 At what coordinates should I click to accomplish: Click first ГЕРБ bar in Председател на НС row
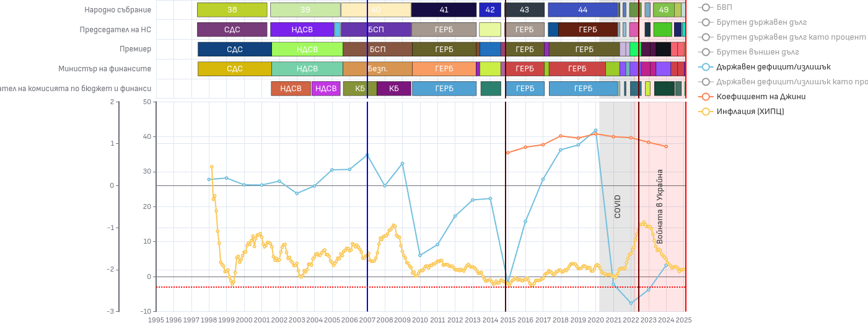pos(444,30)
